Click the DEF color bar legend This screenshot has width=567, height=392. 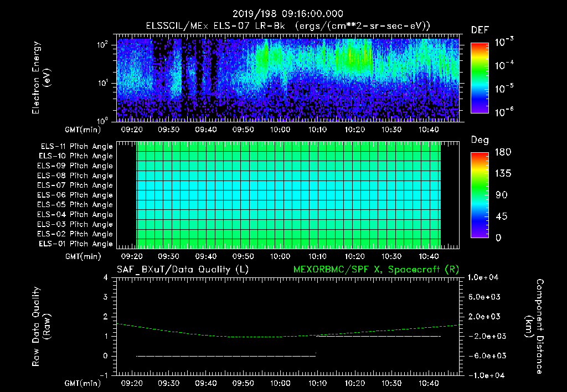480,78
